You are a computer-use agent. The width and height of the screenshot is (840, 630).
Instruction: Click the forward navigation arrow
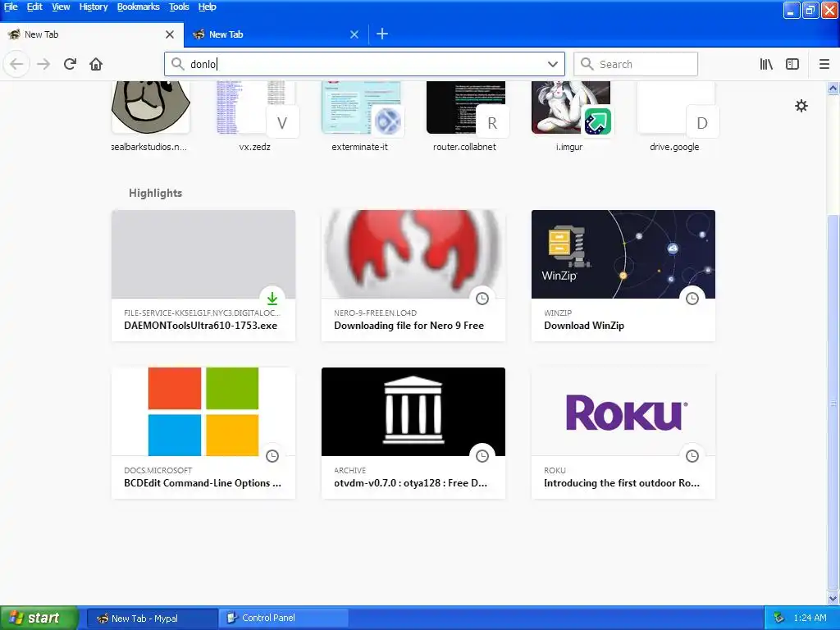(43, 64)
